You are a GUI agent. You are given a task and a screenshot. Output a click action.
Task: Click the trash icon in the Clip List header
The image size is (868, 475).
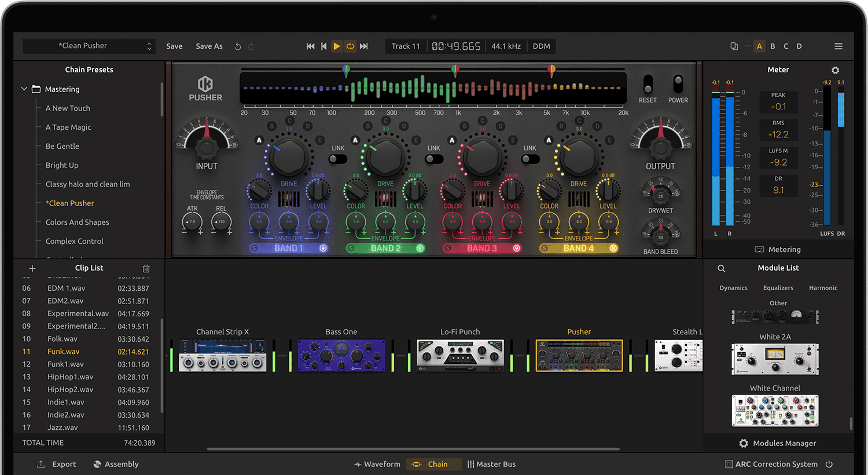pos(146,268)
